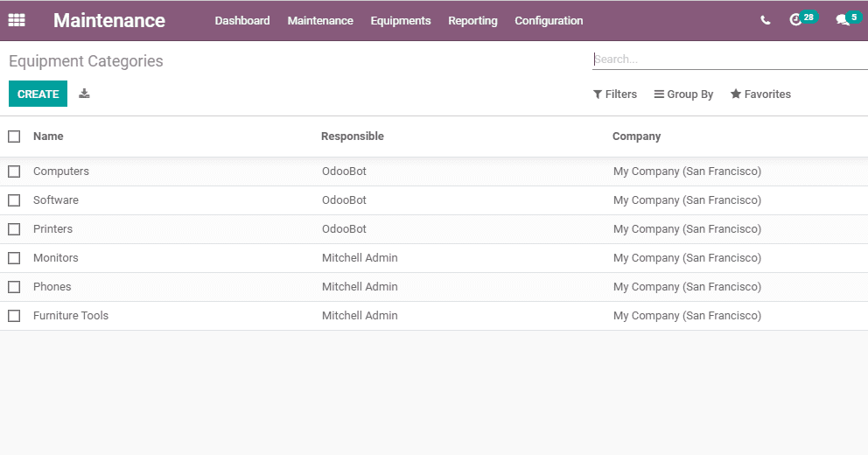Open the Software category

tap(56, 200)
